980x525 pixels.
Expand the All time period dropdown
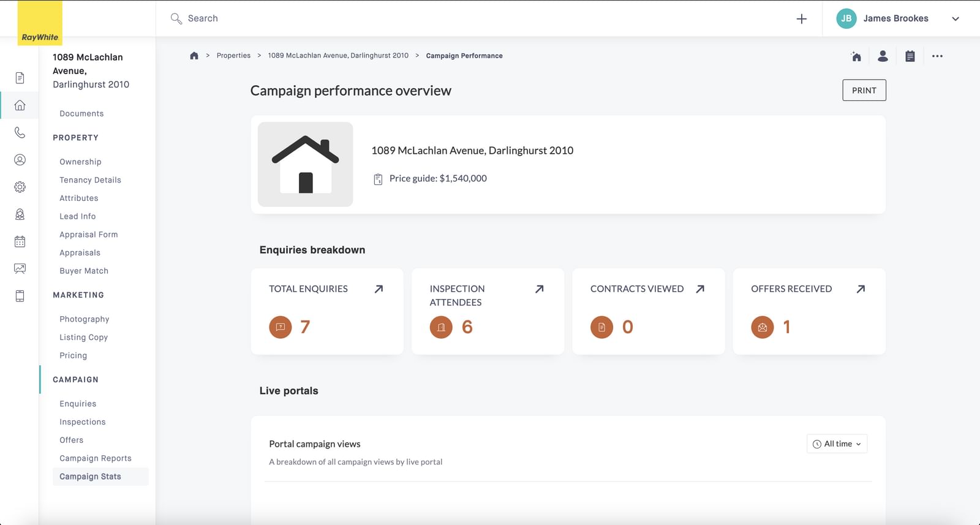[x=837, y=444]
